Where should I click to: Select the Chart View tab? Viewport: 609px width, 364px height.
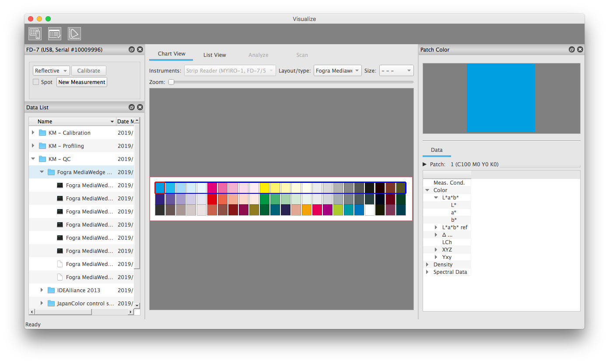tap(171, 54)
